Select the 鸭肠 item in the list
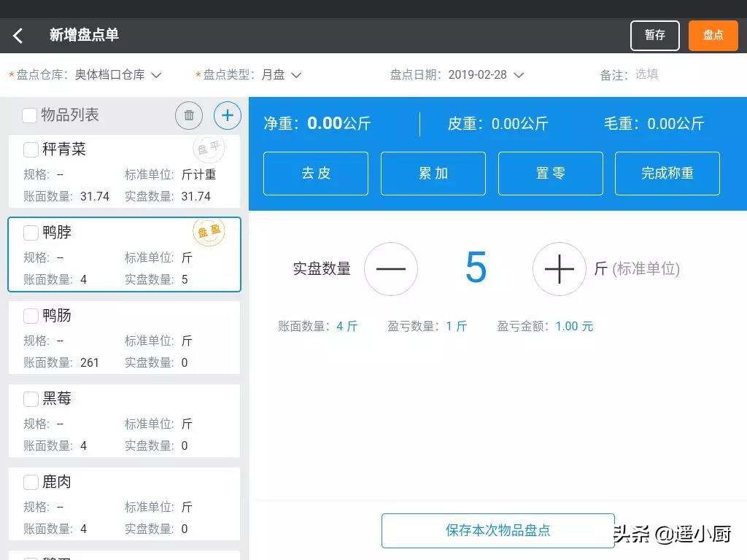Screen dimensions: 747x560 [124, 337]
